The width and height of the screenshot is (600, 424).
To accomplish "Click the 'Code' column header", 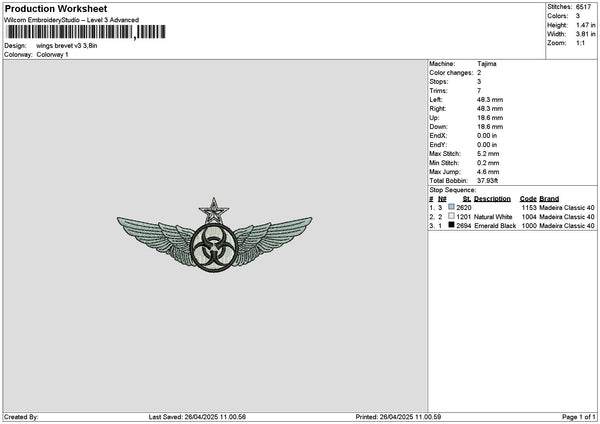I will [528, 199].
